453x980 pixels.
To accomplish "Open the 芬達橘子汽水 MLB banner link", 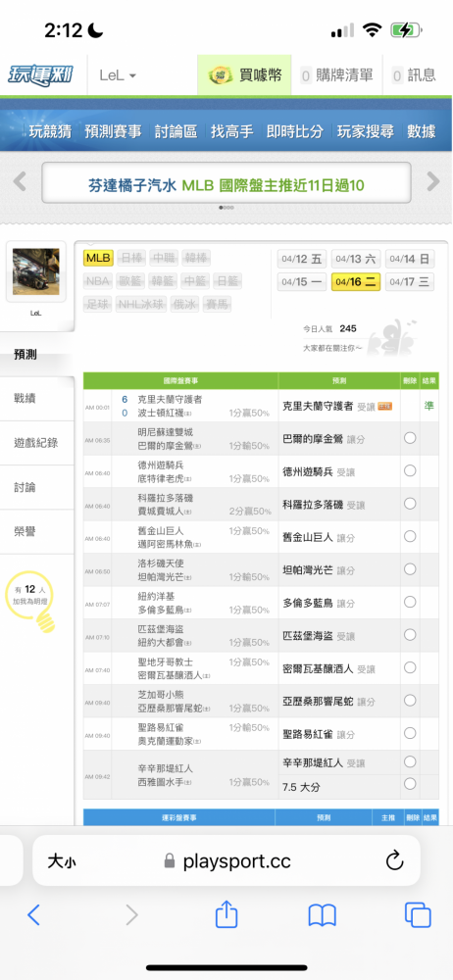I will (x=226, y=185).
